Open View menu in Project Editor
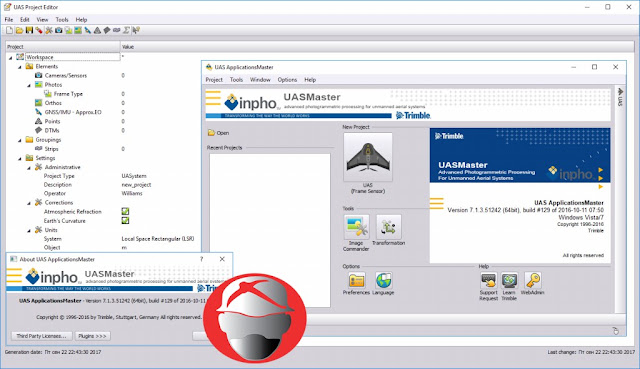The height and width of the screenshot is (369, 640). 42,19
